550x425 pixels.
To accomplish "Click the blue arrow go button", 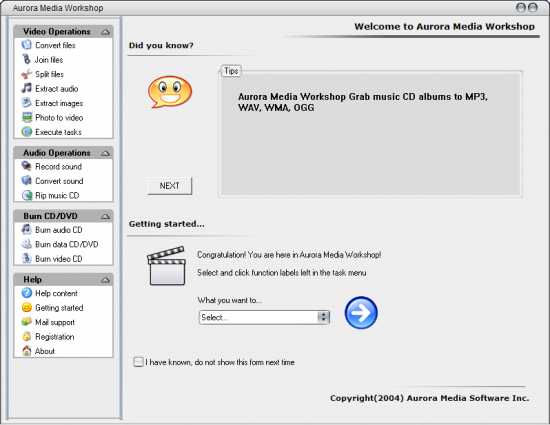I will [x=361, y=313].
